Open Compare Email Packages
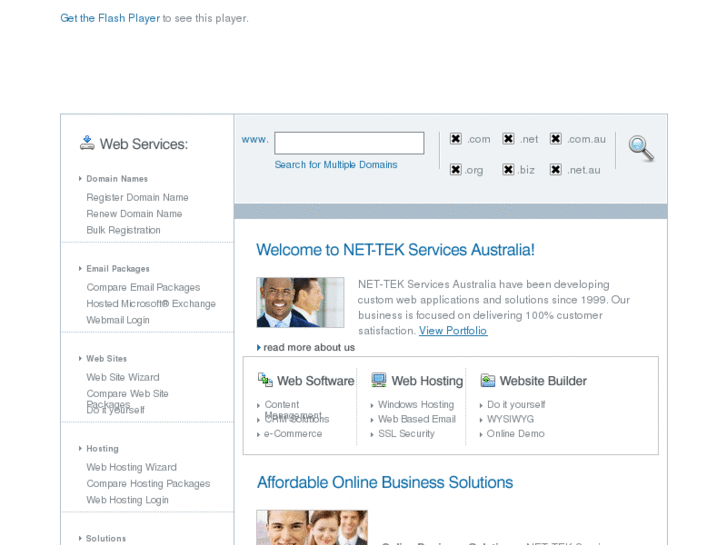The height and width of the screenshot is (545, 727). [143, 288]
